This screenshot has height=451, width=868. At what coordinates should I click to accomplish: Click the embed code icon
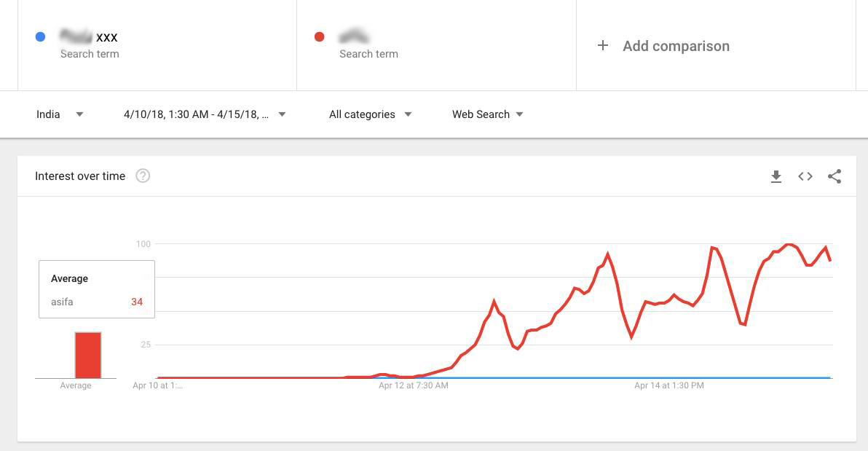tap(805, 176)
